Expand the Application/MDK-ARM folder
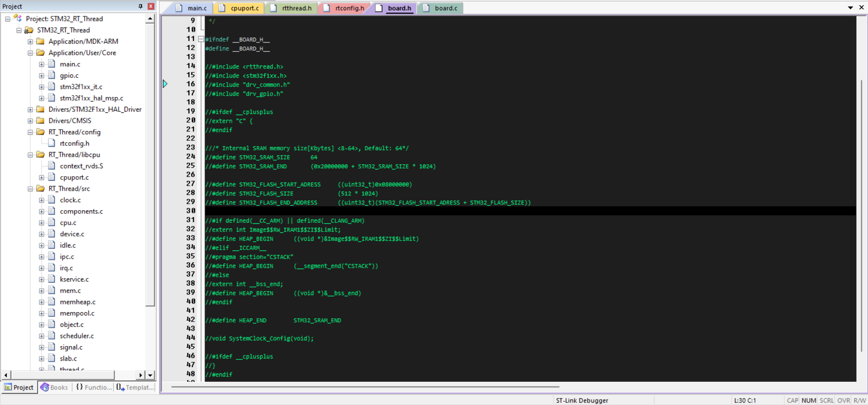Screen dimensions: 868x405 30,42
